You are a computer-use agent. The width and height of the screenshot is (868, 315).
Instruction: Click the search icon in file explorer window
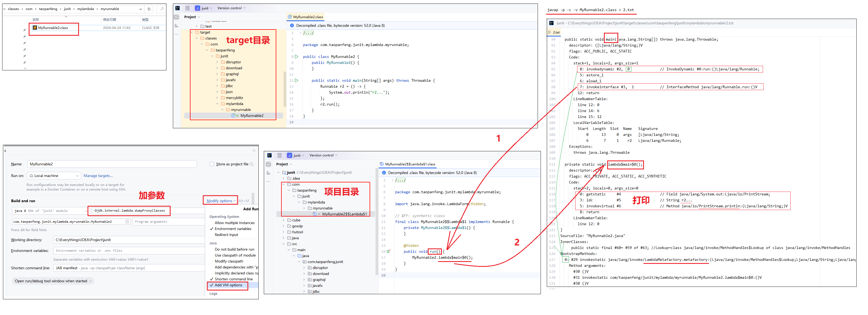coord(162,9)
